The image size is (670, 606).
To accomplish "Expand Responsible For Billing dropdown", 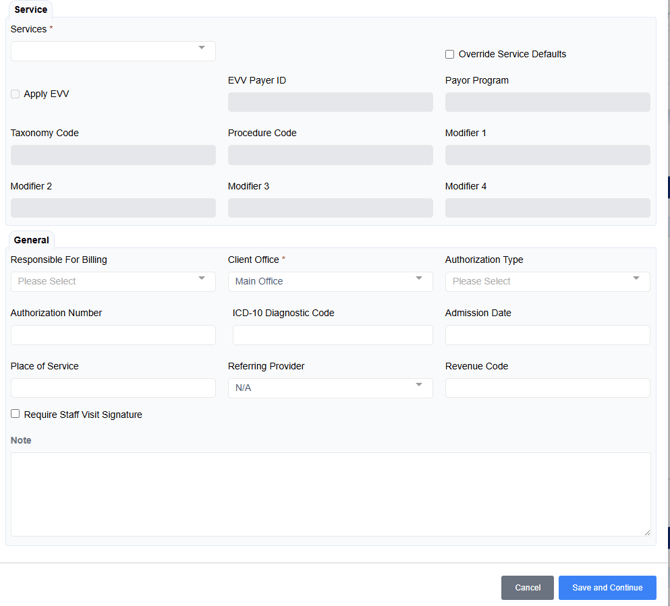I will point(112,281).
